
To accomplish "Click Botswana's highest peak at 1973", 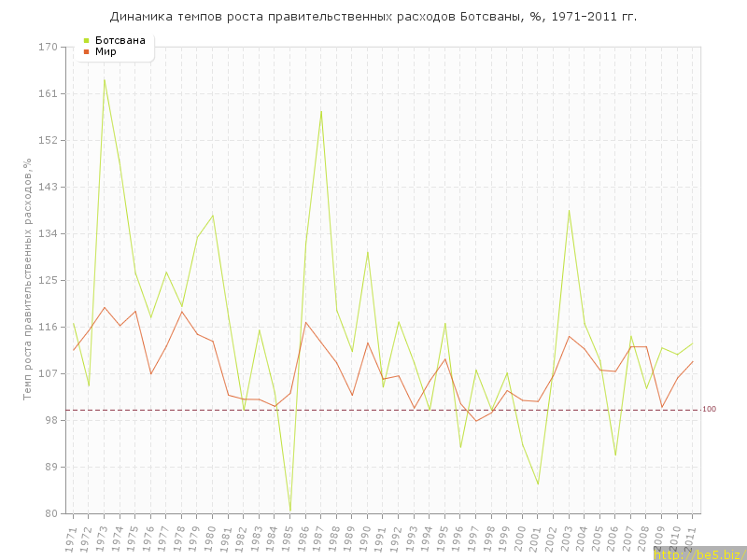I will click(105, 78).
